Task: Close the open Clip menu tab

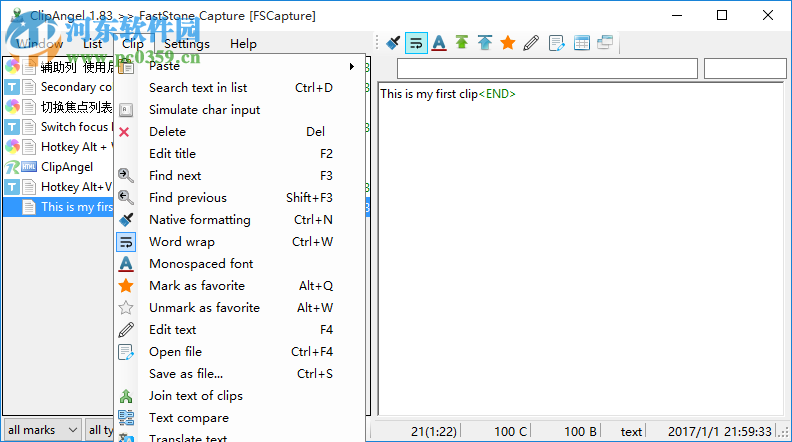Action: (133, 44)
